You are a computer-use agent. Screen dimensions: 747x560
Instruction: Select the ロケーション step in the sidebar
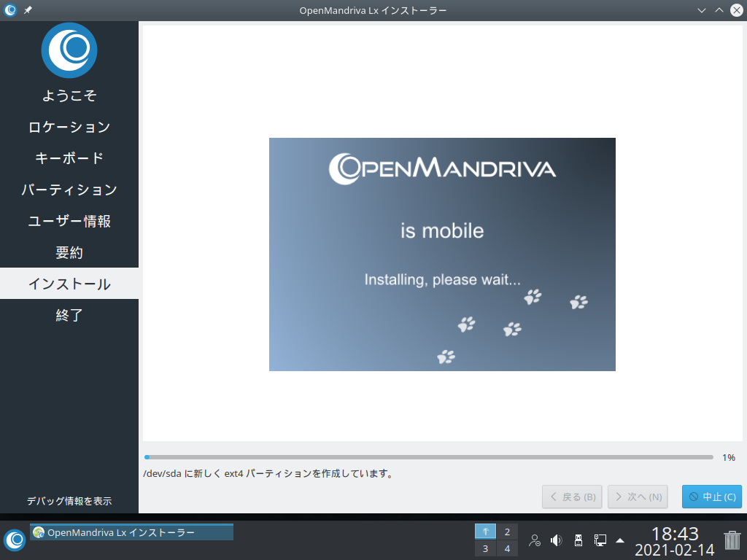(x=69, y=127)
